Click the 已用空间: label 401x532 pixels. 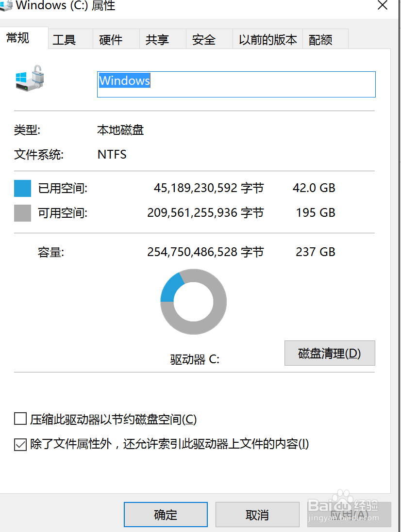coord(63,188)
